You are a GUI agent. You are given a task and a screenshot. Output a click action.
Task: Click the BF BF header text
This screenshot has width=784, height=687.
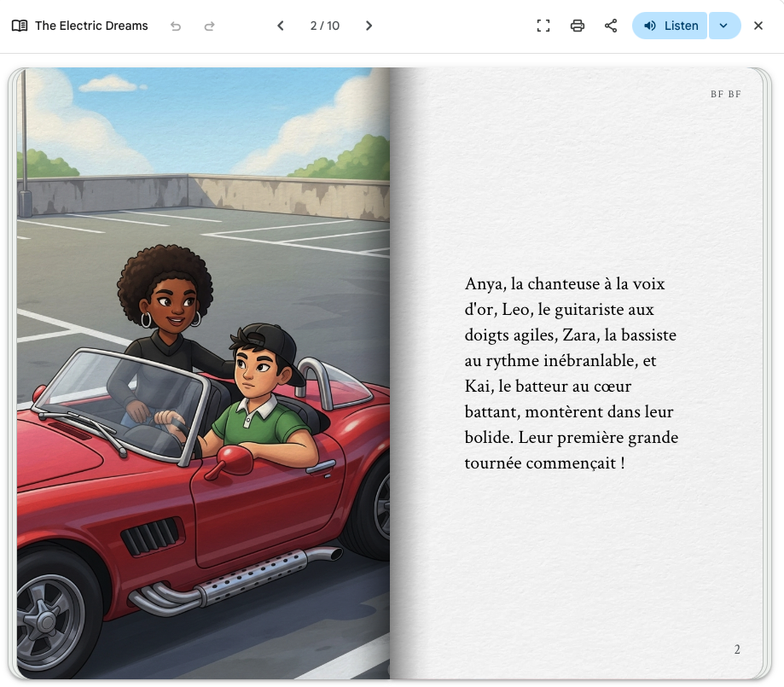pyautogui.click(x=725, y=94)
